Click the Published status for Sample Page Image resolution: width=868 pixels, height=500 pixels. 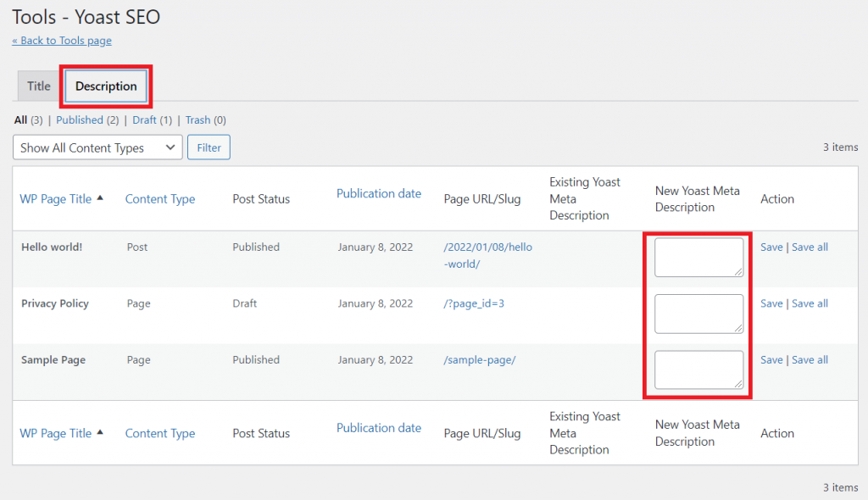coord(256,360)
